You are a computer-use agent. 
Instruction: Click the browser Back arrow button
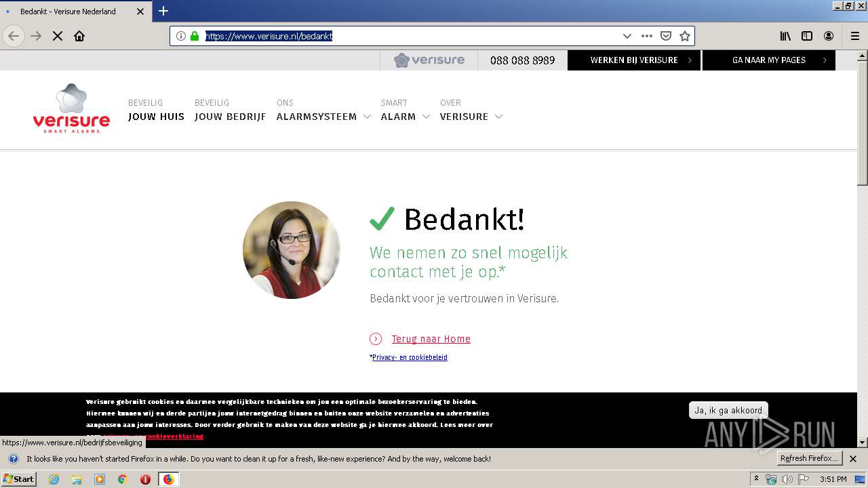coord(14,36)
